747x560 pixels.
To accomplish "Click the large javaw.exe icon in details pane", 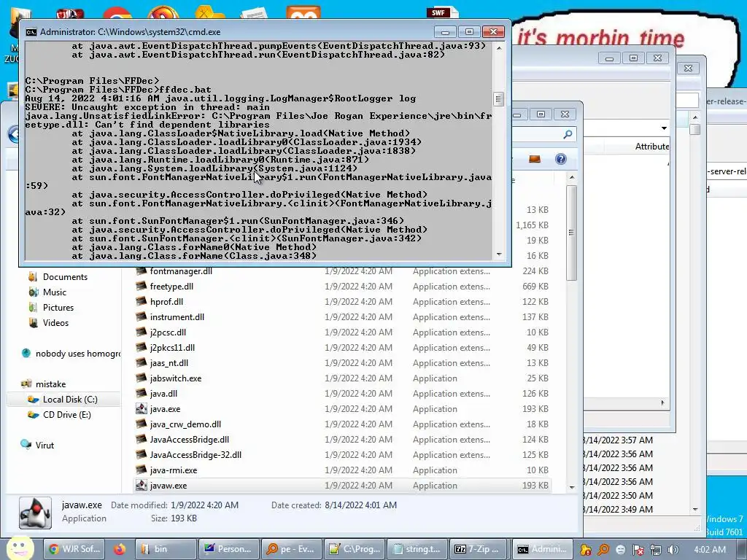I will point(35,513).
